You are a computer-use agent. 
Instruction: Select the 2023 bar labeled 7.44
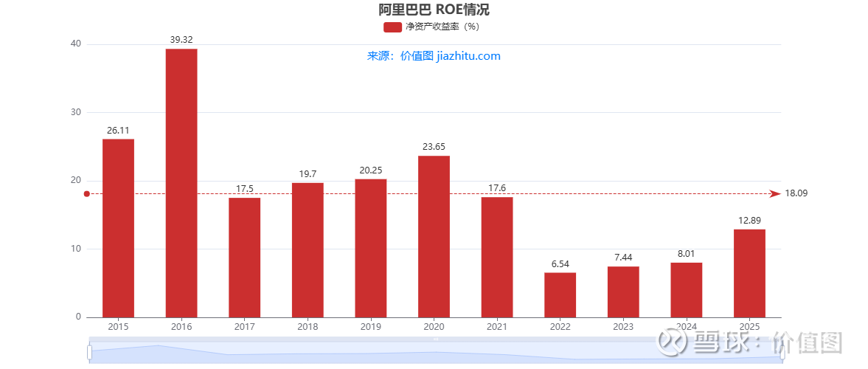623,292
